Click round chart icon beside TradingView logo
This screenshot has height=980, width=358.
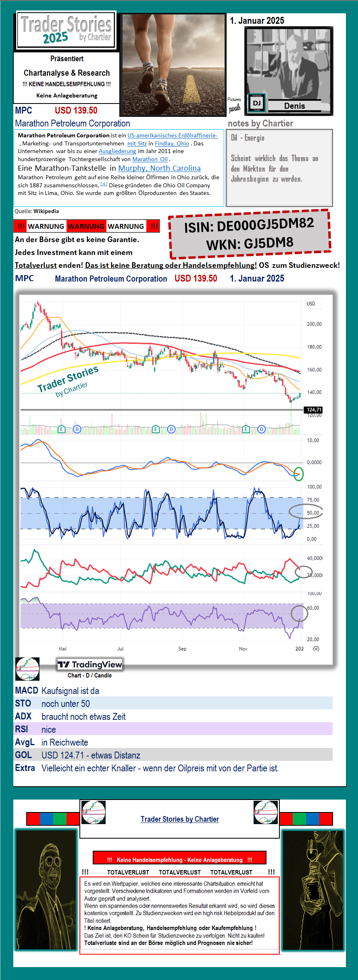[27, 669]
